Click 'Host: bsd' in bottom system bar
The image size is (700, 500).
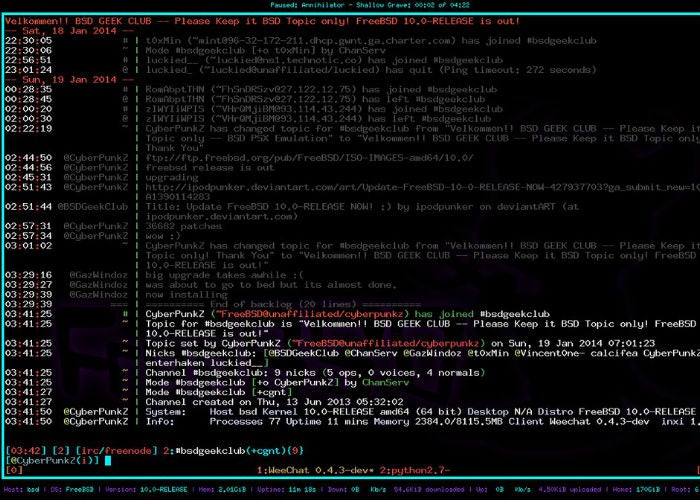click(21, 490)
